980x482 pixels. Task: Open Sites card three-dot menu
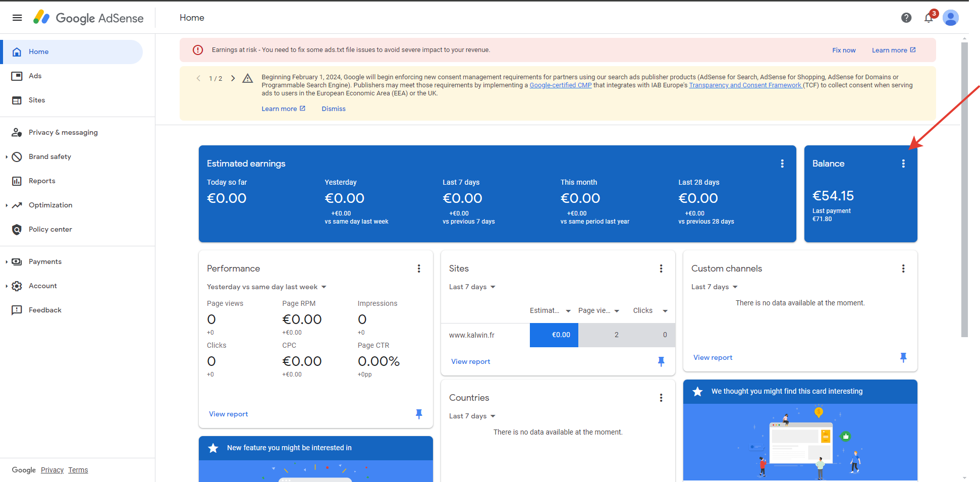pyautogui.click(x=661, y=269)
